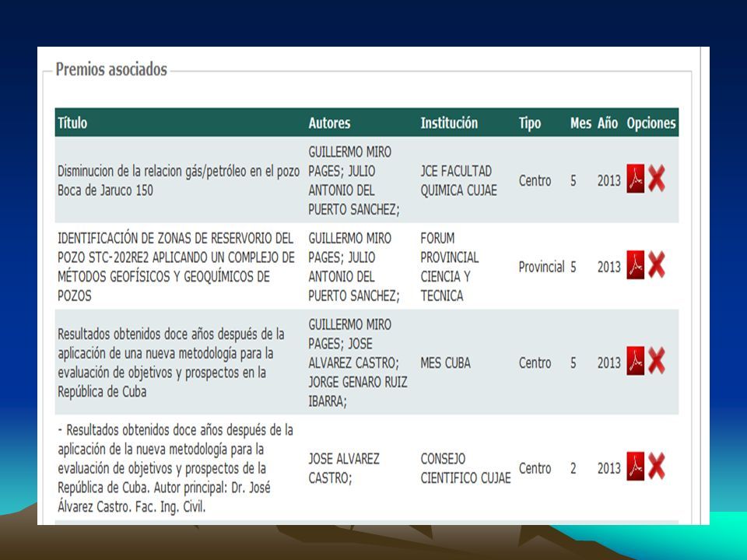747x560 pixels.
Task: Select 'Centro' type in MES CUBA row
Action: (535, 363)
